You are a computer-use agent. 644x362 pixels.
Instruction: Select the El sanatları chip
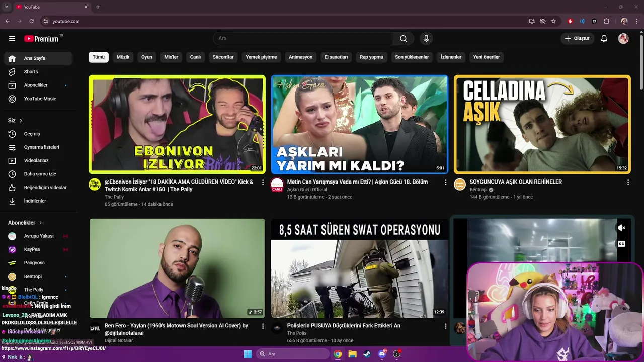(x=336, y=57)
